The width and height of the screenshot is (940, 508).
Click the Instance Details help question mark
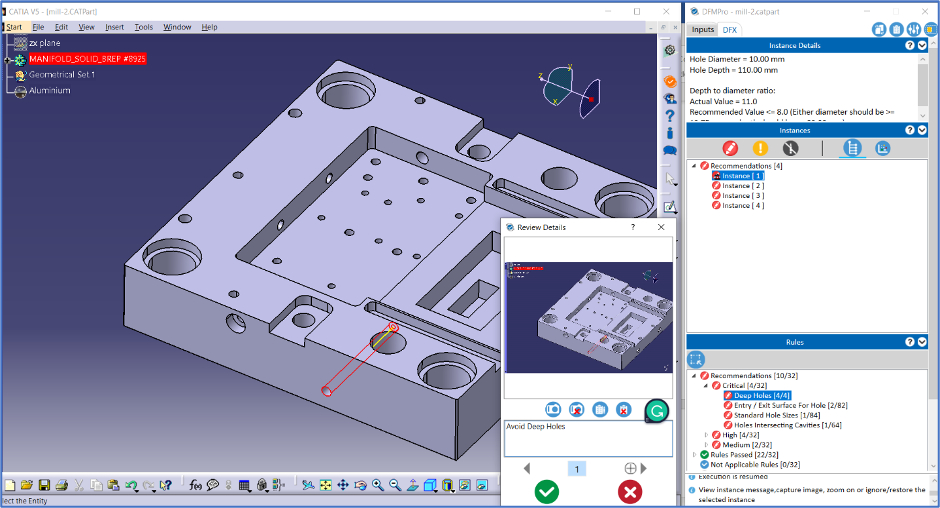point(910,46)
